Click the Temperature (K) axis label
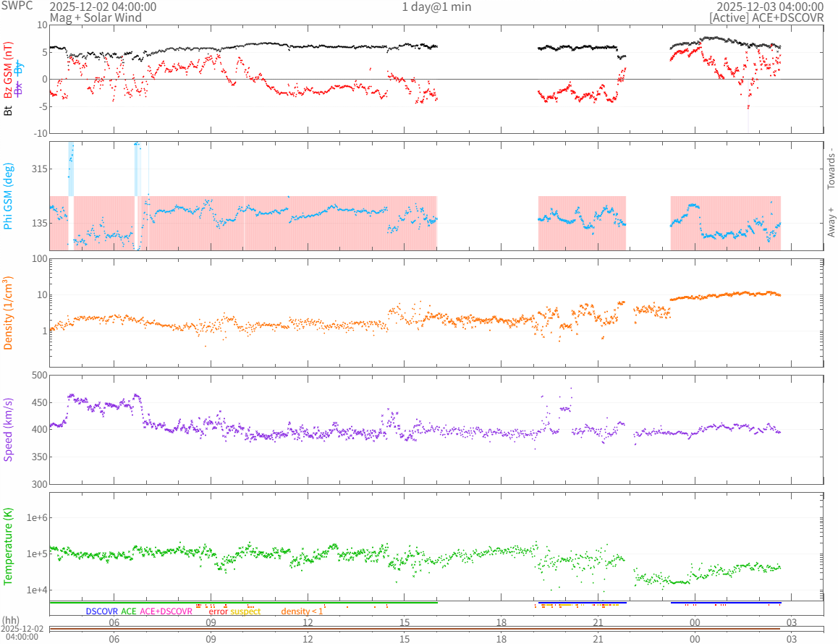 (9, 546)
